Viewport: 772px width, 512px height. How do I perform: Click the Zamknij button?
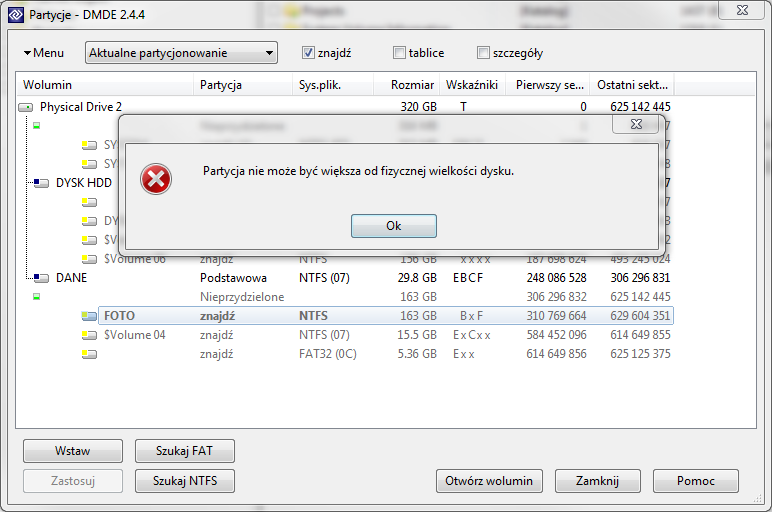(597, 481)
